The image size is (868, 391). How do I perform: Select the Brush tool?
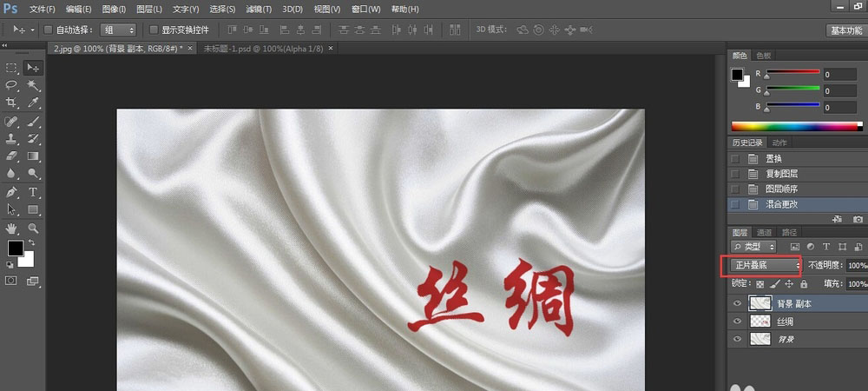[x=33, y=122]
